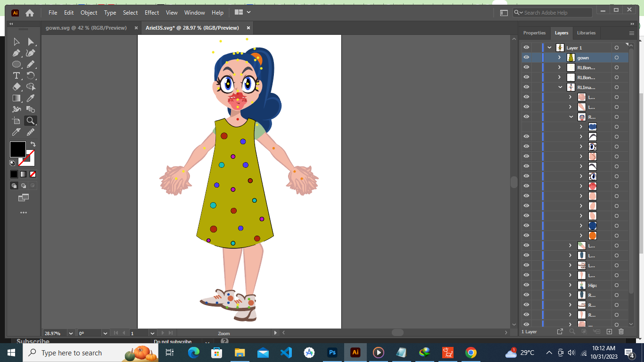Click Windows taskbar search box

91,353
